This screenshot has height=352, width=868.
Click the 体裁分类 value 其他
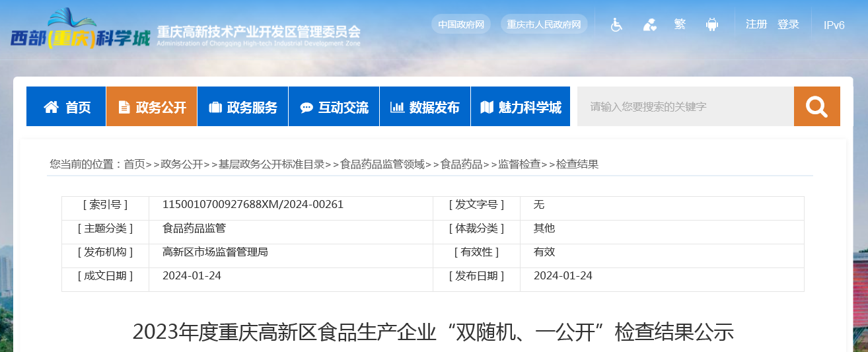click(x=544, y=229)
